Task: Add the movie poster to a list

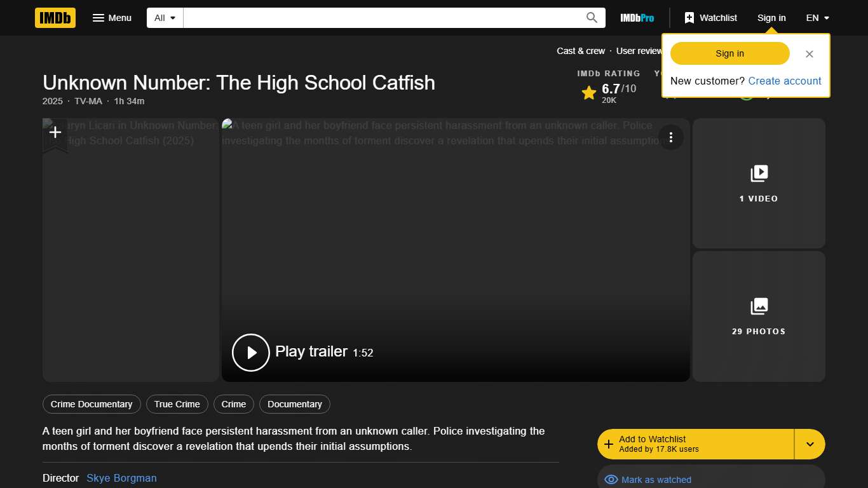Action: (55, 132)
